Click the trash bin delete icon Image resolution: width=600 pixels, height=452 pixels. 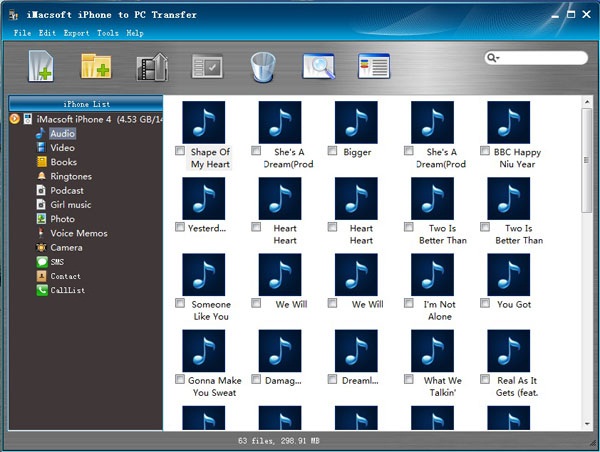(x=262, y=66)
